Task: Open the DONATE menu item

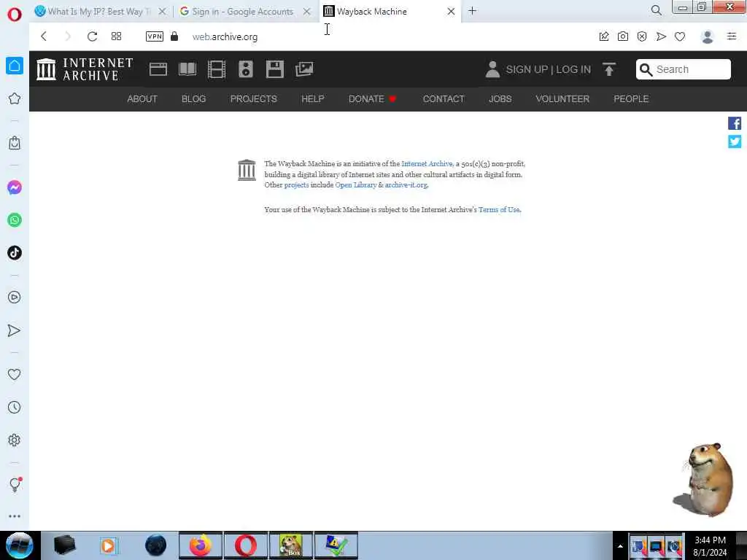Action: [372, 99]
